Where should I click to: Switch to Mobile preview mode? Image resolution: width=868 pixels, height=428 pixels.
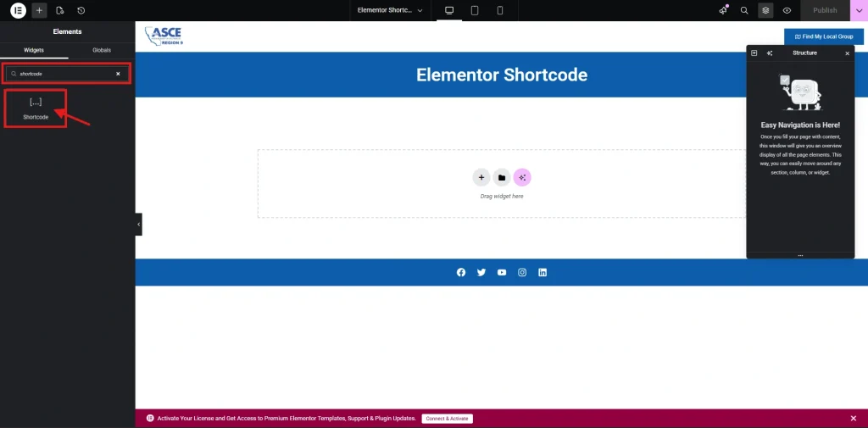[500, 10]
